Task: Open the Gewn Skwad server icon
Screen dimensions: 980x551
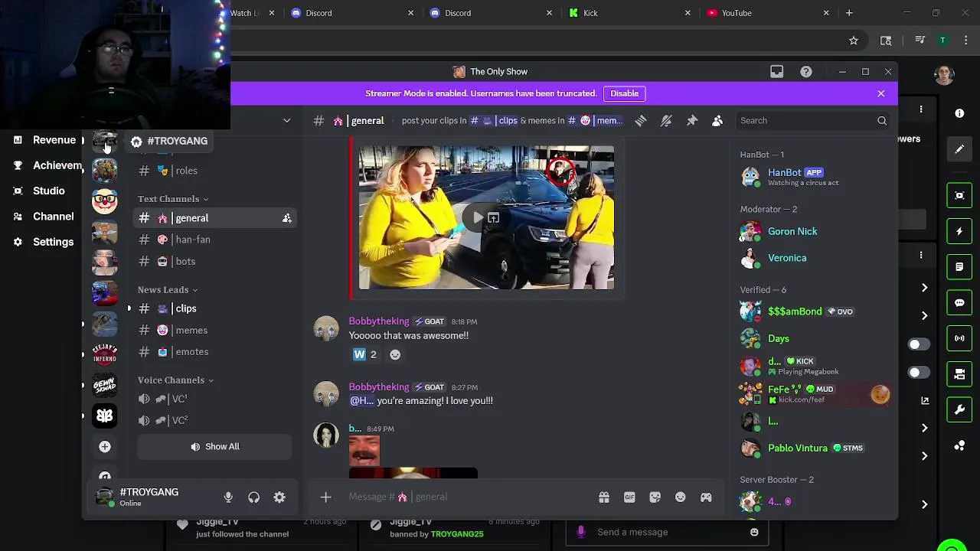Action: (x=105, y=385)
